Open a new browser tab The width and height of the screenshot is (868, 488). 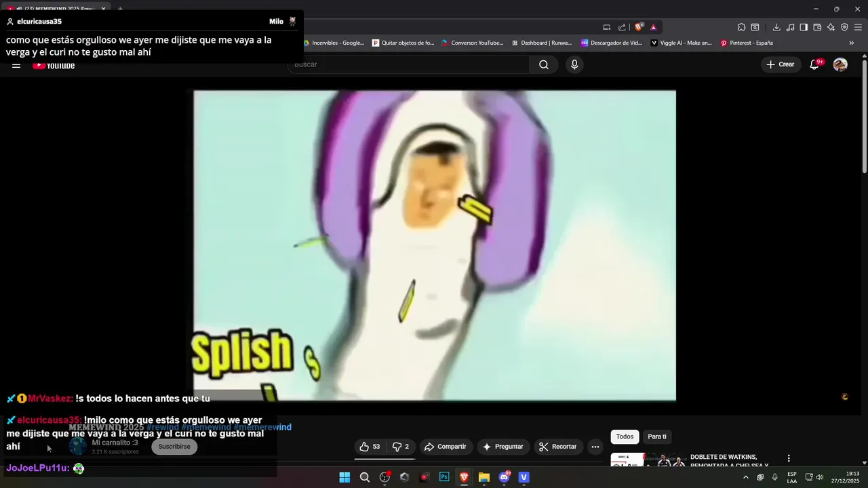coord(120,9)
